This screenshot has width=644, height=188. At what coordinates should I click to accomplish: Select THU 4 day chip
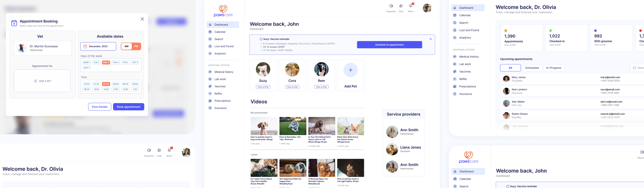point(116,62)
